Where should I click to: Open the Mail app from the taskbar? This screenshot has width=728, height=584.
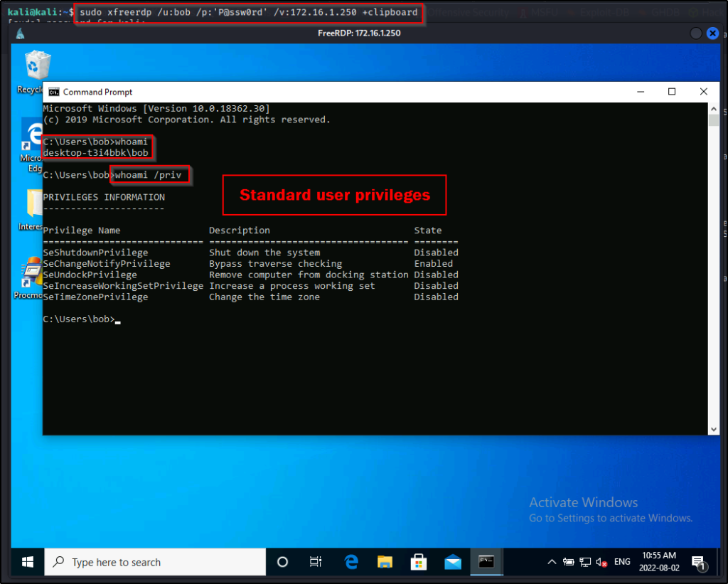tap(453, 562)
